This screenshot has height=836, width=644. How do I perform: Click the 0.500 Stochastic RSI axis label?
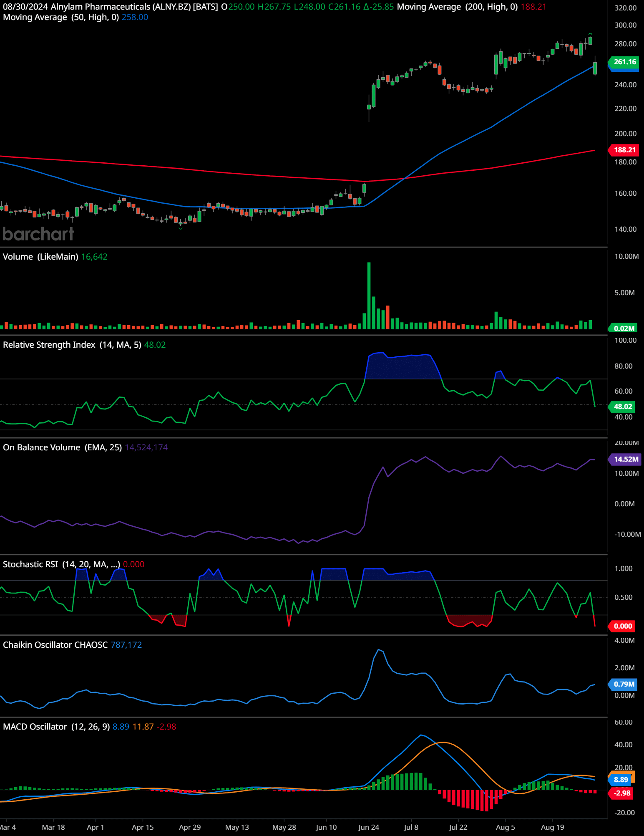point(624,597)
